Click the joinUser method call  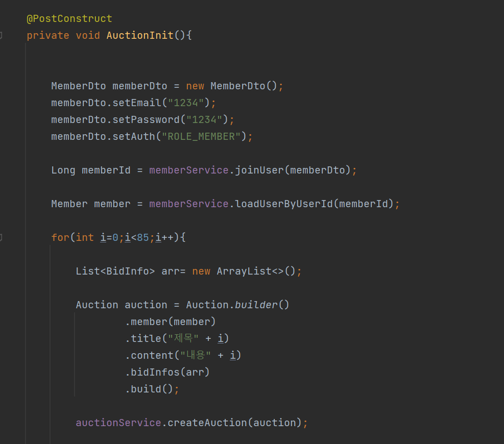(259, 170)
